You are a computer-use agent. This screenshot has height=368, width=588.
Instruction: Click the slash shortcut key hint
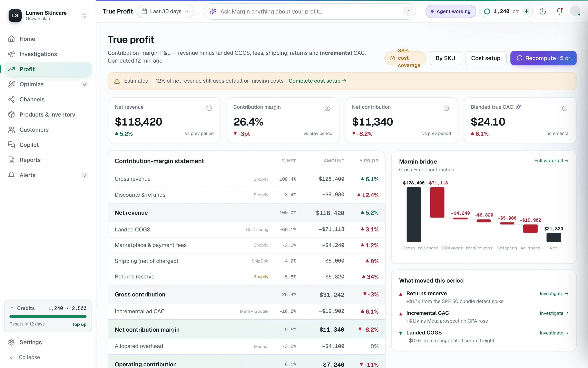tap(408, 11)
